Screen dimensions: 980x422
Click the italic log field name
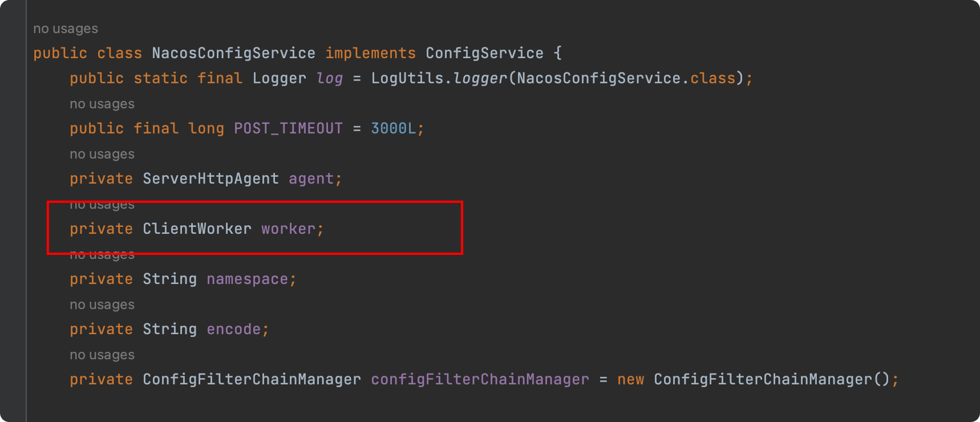click(330, 78)
